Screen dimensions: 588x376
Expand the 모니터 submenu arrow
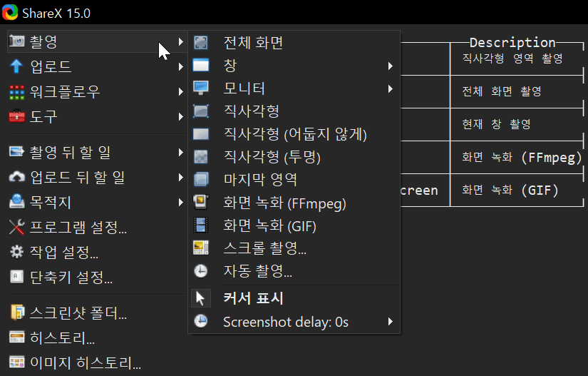[391, 88]
